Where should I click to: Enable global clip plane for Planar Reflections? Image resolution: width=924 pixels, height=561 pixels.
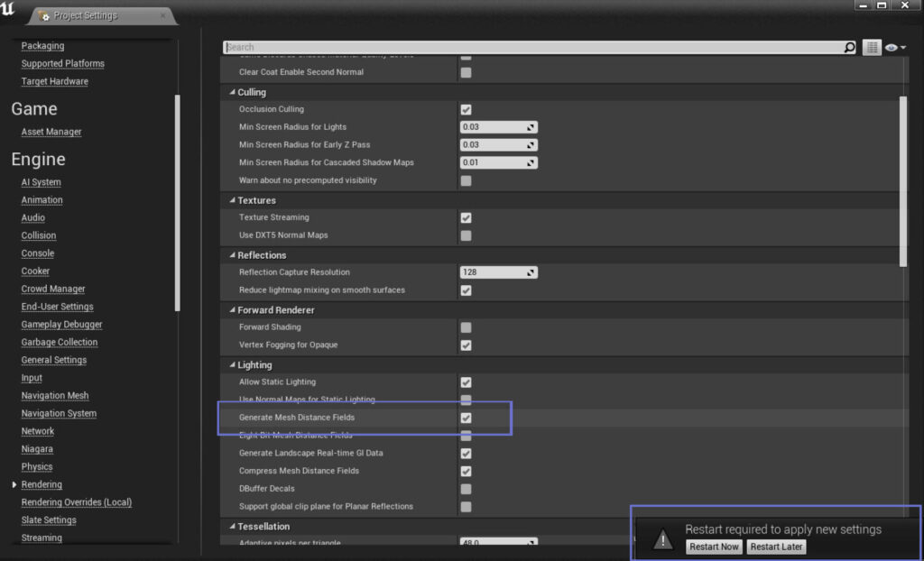click(x=467, y=507)
